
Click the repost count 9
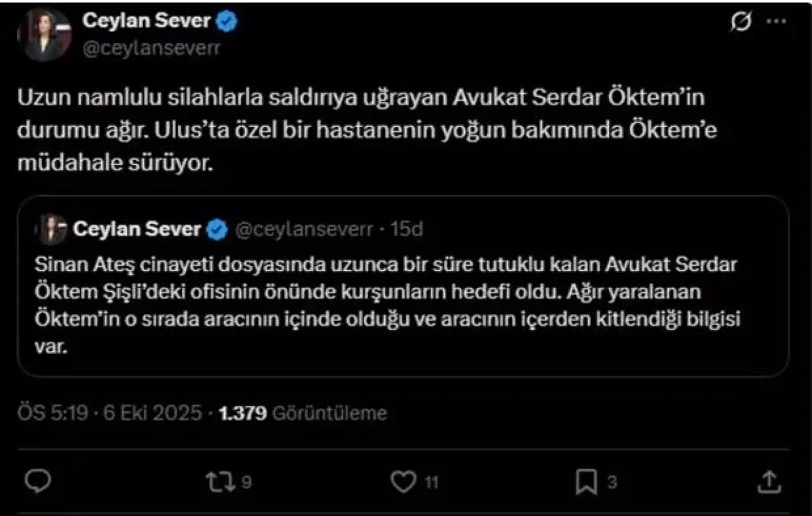pyautogui.click(x=247, y=482)
